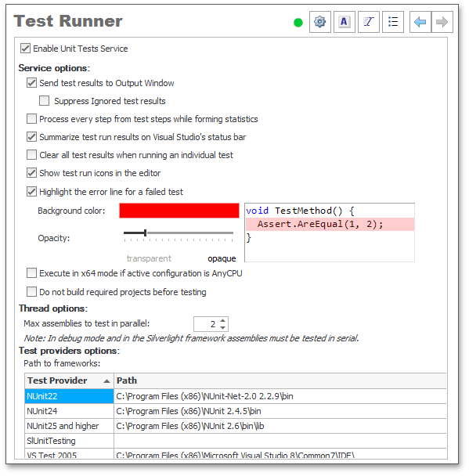The image size is (469, 476).
Task: Sort by Test Provider column header
Action: click(69, 380)
